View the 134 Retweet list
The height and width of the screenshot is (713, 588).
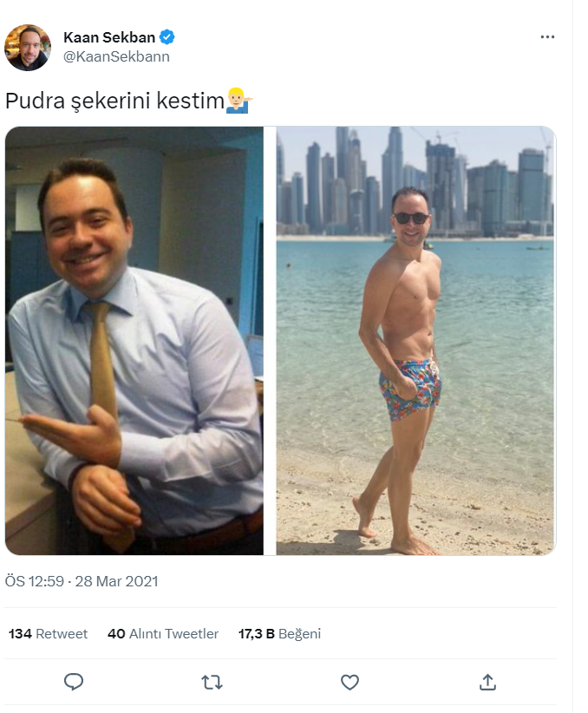pyautogui.click(x=48, y=633)
